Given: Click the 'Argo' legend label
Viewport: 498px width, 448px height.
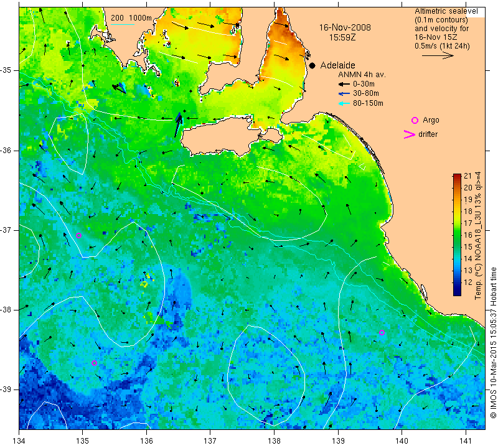Looking at the screenshot, I should 431,120.
